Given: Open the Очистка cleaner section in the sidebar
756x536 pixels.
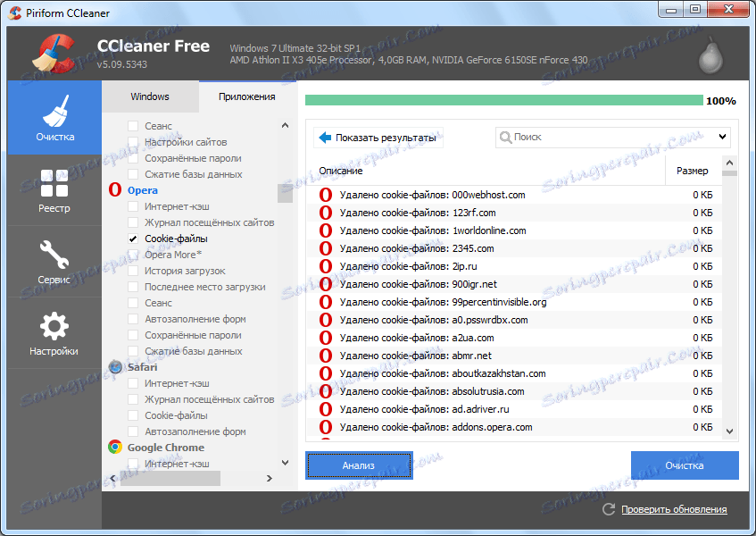Looking at the screenshot, I should point(54,118).
